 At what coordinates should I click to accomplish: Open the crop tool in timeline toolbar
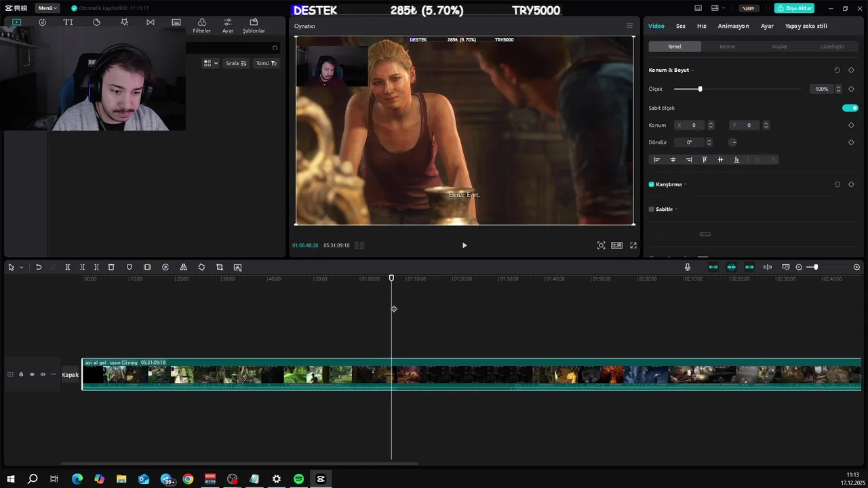point(219,267)
